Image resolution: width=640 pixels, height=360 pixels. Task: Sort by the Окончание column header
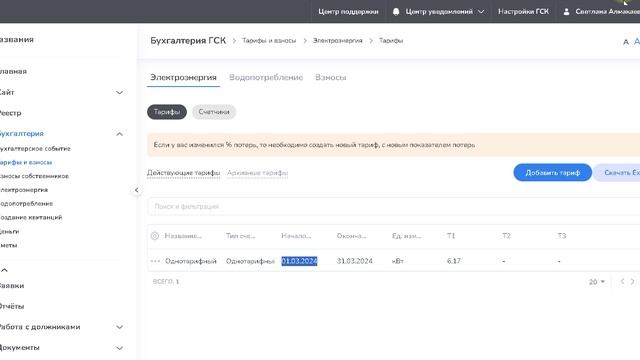pyautogui.click(x=351, y=236)
